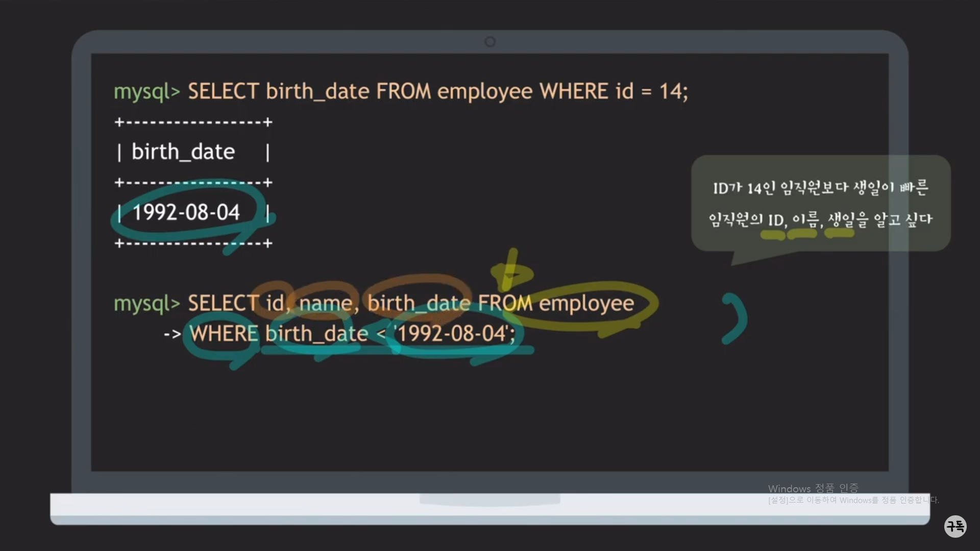Viewport: 980px width, 551px height.
Task: Click the round 구독 subscribe badge
Action: [x=955, y=526]
